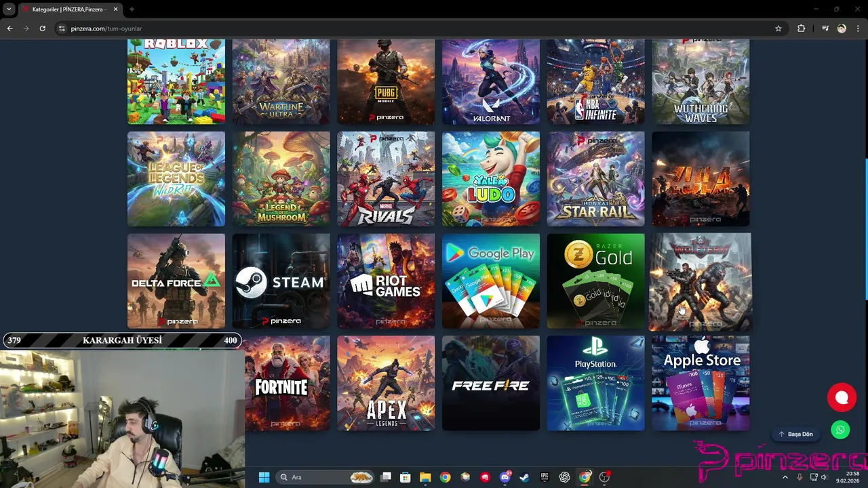Image resolution: width=868 pixels, height=488 pixels.
Task: Bookmark this page with the star icon
Action: (778, 28)
